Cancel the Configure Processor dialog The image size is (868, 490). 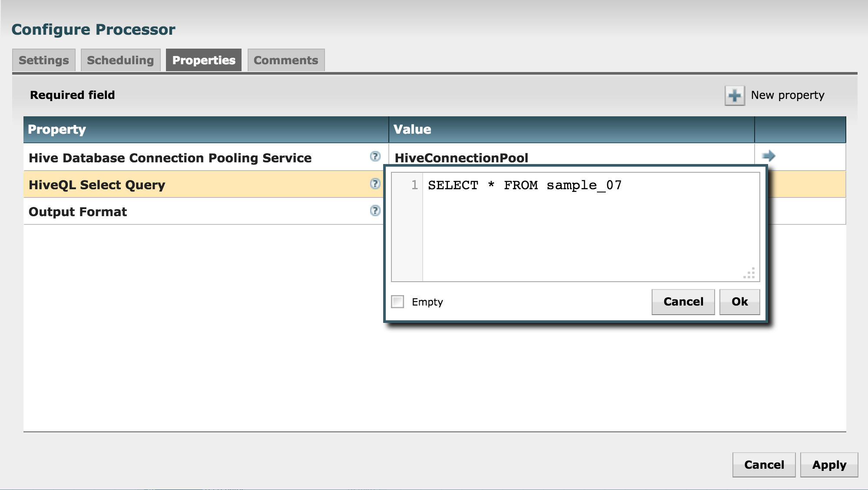[764, 465]
